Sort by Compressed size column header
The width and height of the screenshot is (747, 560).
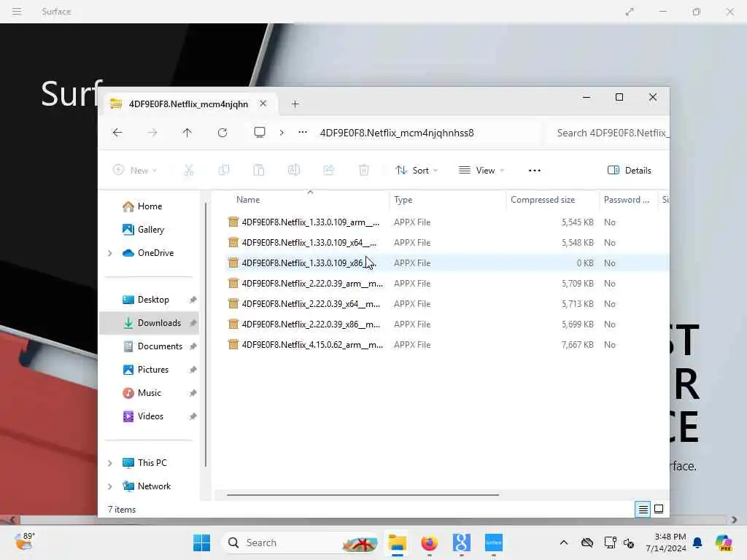point(543,200)
